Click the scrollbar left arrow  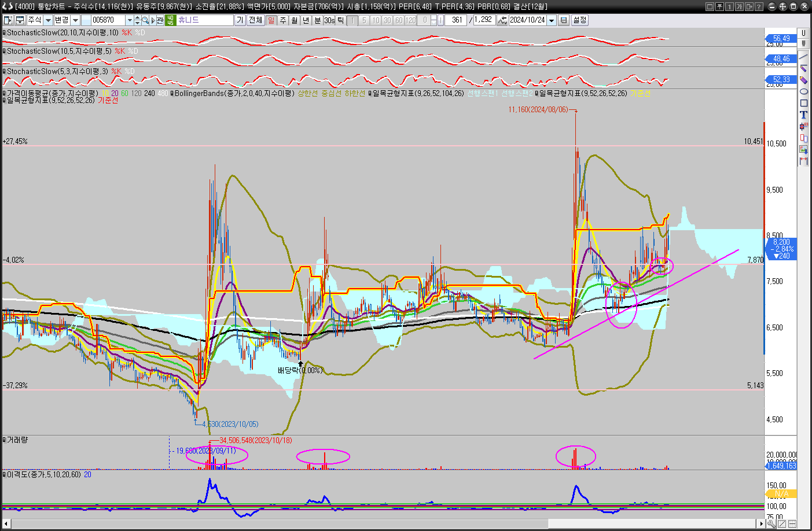point(6,524)
